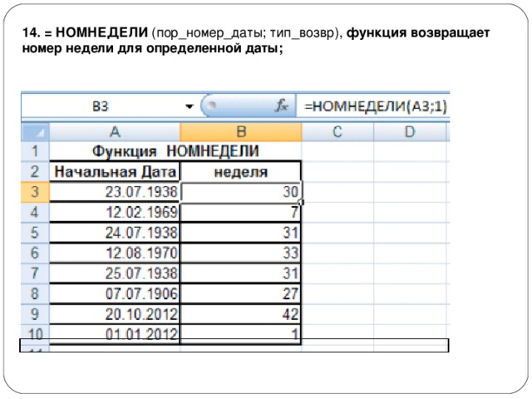This screenshot has height=399, width=532.
Task: Click empty cell D3
Action: 410,192
